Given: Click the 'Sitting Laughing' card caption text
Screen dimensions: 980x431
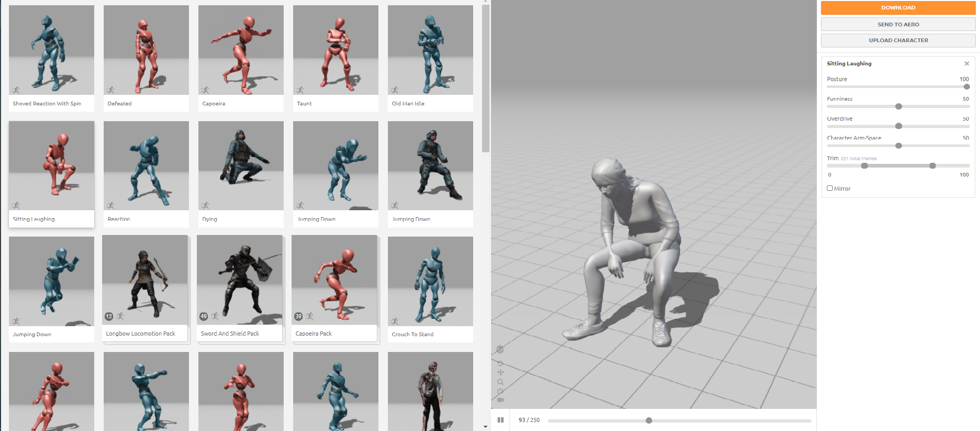Looking at the screenshot, I should [34, 219].
